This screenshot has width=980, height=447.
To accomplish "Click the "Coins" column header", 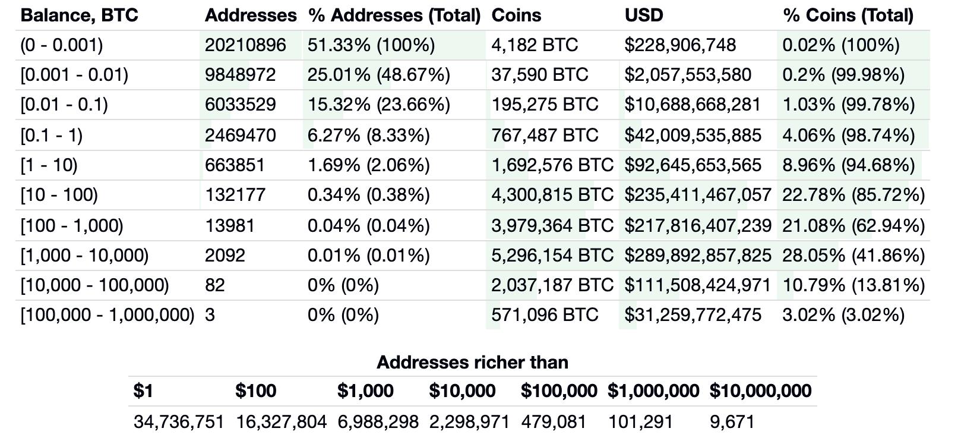I will 516,15.
